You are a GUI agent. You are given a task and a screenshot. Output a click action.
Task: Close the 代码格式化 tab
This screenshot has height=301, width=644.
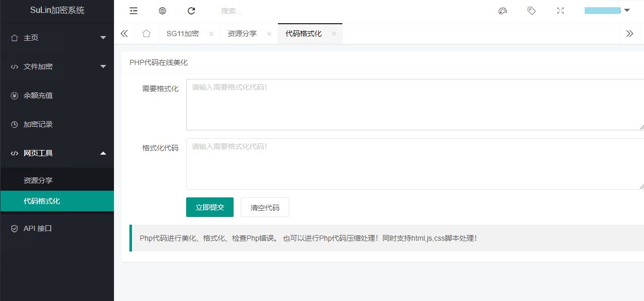334,34
